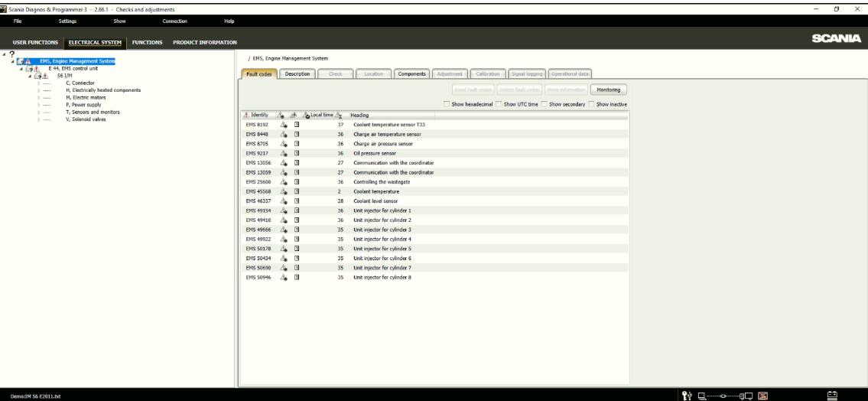
Task: Collapse the E 44, EMS control unit node
Action: coord(21,69)
